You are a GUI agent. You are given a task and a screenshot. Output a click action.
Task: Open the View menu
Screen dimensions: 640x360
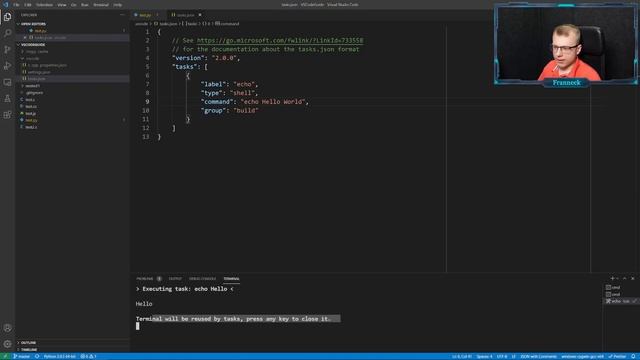pos(62,4)
